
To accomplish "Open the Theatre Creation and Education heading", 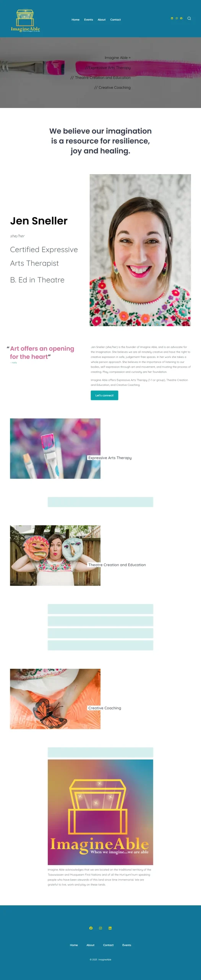I will pos(117,565).
